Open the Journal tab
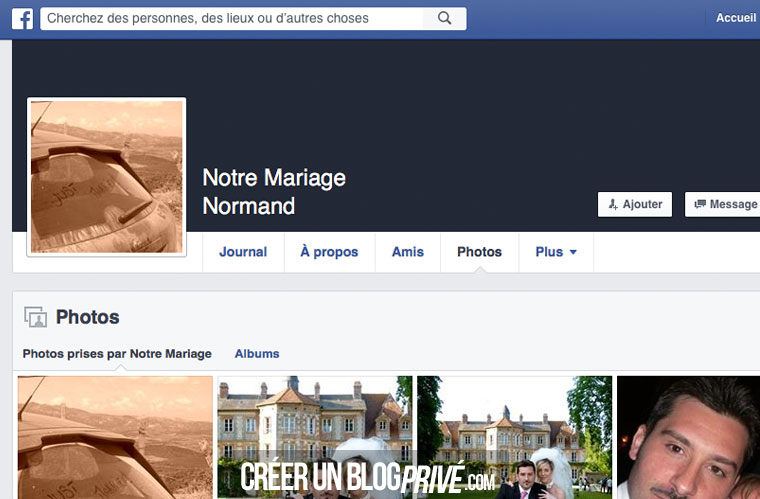Image resolution: width=760 pixels, height=499 pixels. 243,252
